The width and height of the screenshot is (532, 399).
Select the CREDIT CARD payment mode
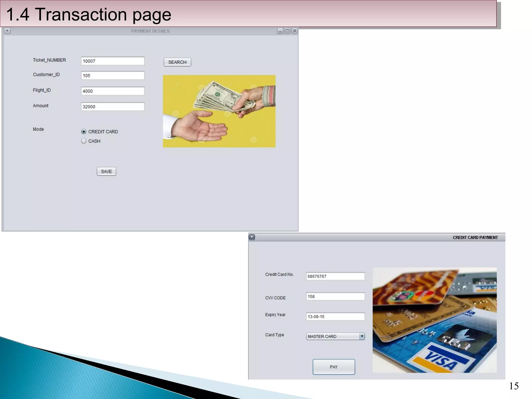[84, 132]
